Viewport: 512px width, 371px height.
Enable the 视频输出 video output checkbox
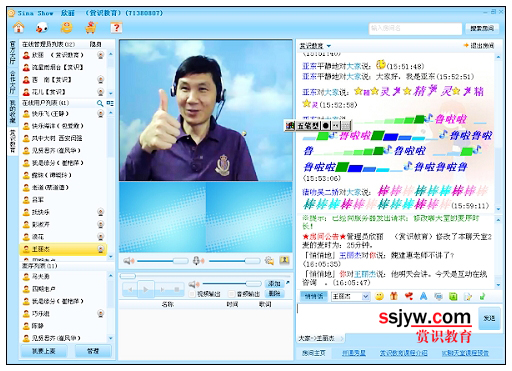coord(192,294)
